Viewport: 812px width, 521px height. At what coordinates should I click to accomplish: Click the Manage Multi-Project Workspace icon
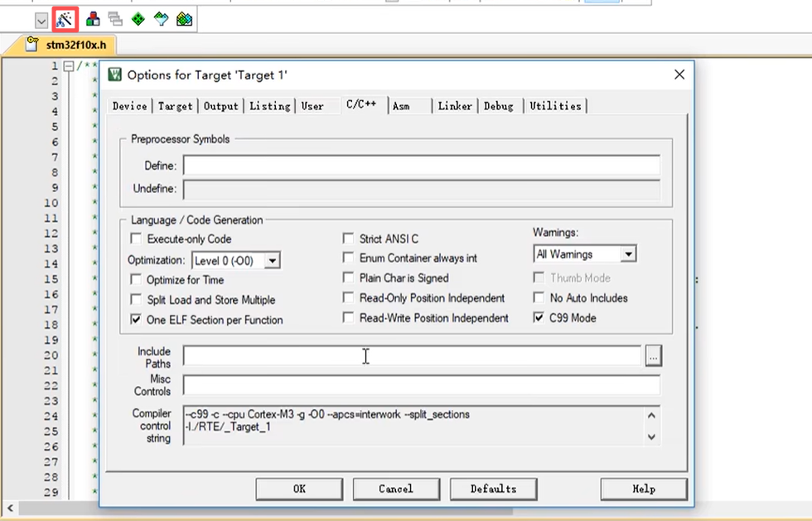(x=115, y=20)
